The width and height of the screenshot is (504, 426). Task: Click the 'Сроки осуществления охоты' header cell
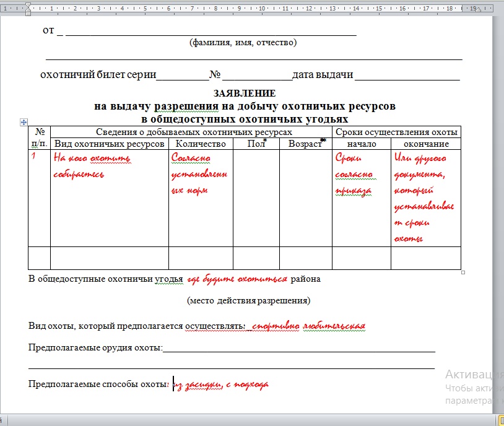pos(396,132)
